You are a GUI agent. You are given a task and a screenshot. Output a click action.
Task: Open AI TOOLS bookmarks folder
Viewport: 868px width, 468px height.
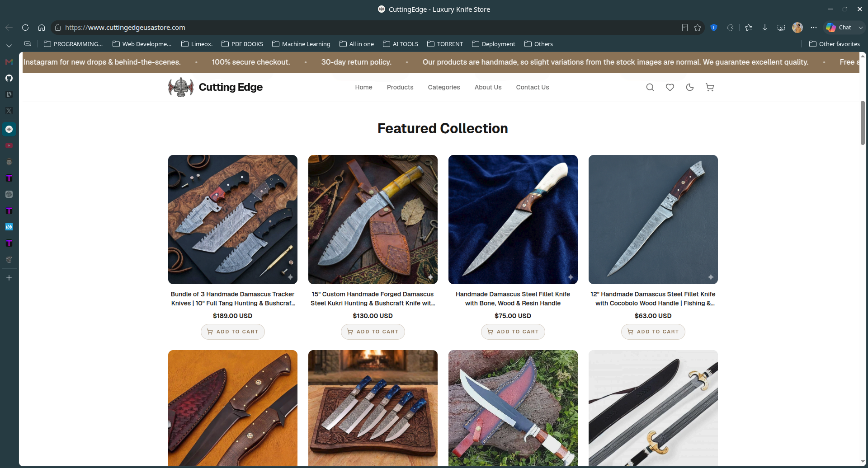click(x=401, y=44)
